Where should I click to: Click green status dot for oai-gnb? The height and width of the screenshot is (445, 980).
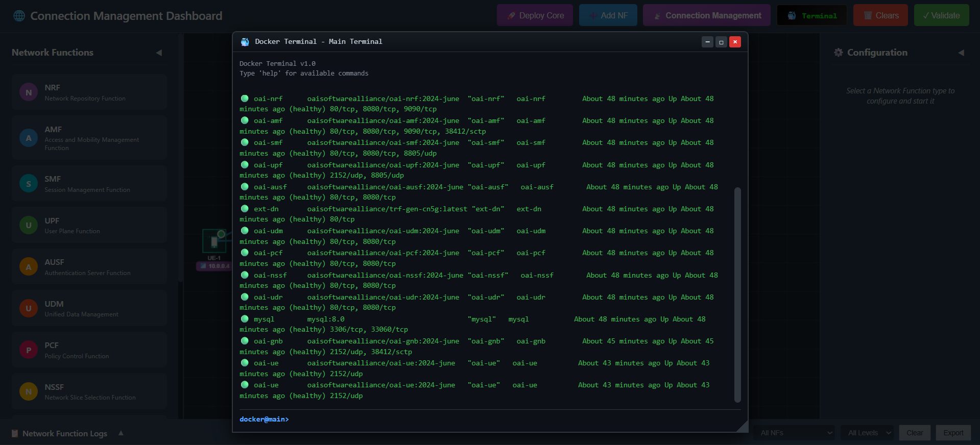pos(245,341)
